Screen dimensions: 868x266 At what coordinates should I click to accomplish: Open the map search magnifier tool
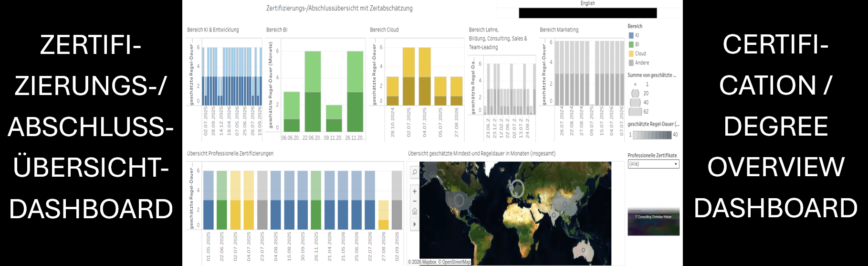pyautogui.click(x=414, y=172)
